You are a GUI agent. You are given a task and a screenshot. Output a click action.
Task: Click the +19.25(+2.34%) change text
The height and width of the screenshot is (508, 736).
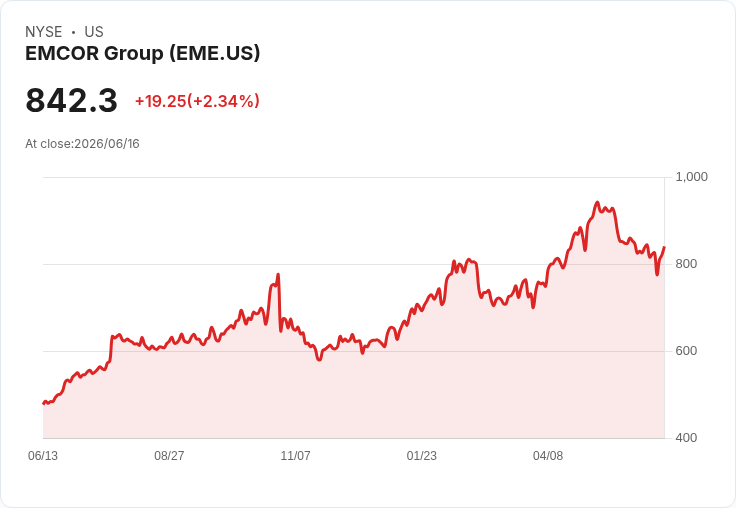coord(197,101)
